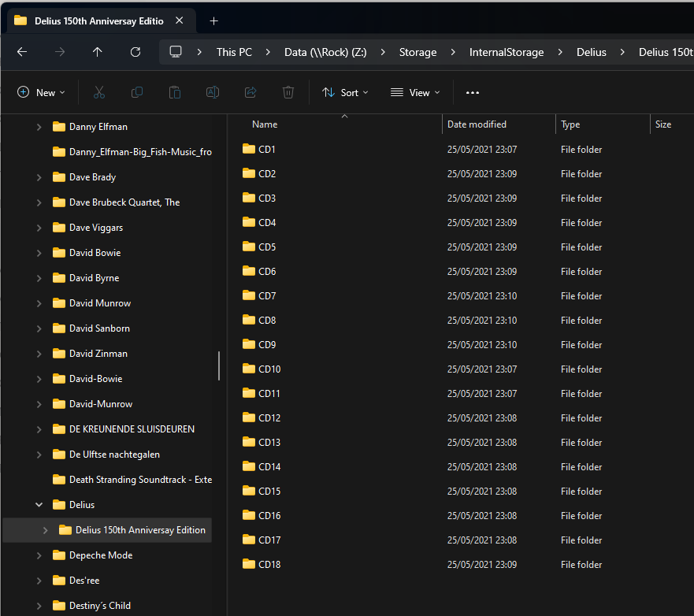Viewport: 694px width, 616px height.
Task: Click the CD16 folder name
Action: (x=269, y=515)
